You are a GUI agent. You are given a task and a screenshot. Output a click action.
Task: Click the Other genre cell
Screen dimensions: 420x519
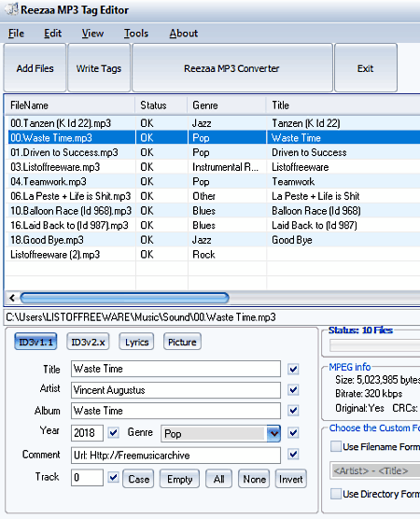pos(203,196)
